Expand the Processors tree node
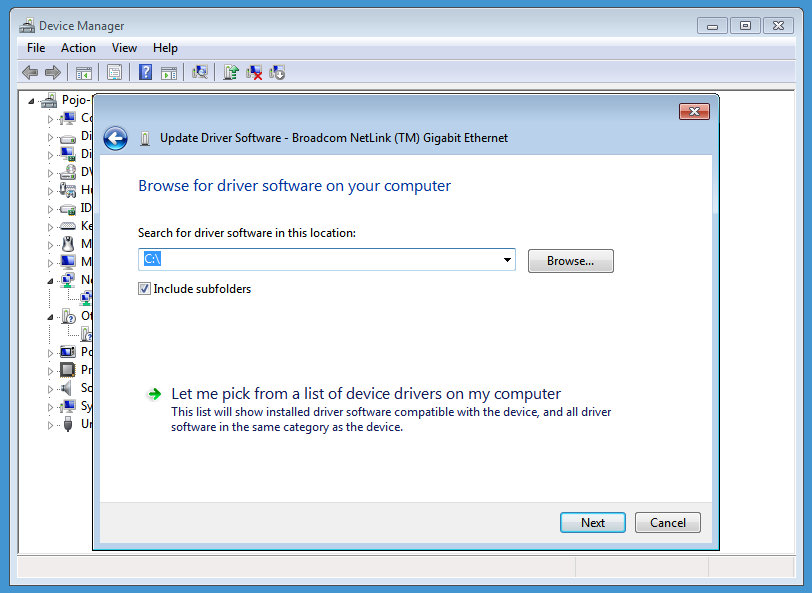This screenshot has width=812, height=593. click(x=50, y=371)
